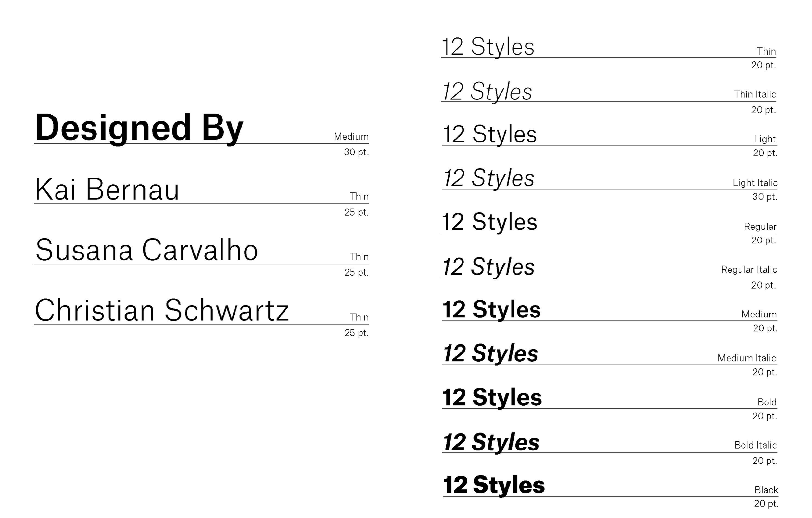Click the "Medium Italic" style label
The image size is (812, 518).
tap(747, 358)
